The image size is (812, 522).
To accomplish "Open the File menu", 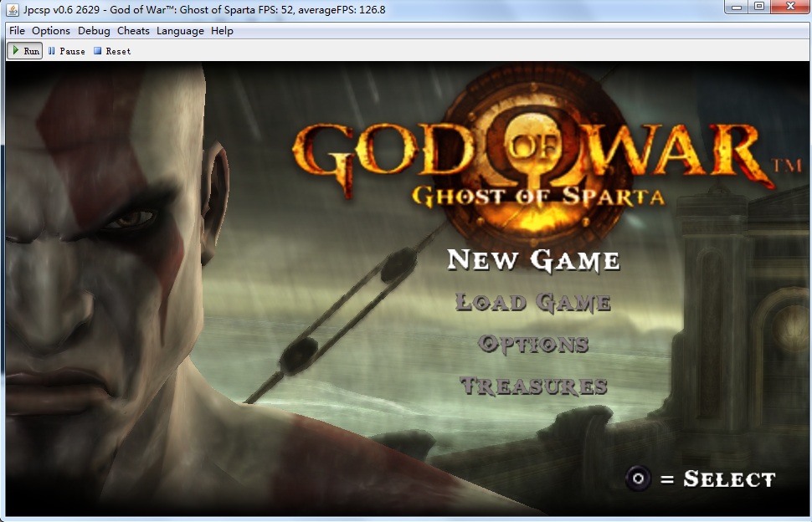I will click(x=17, y=31).
